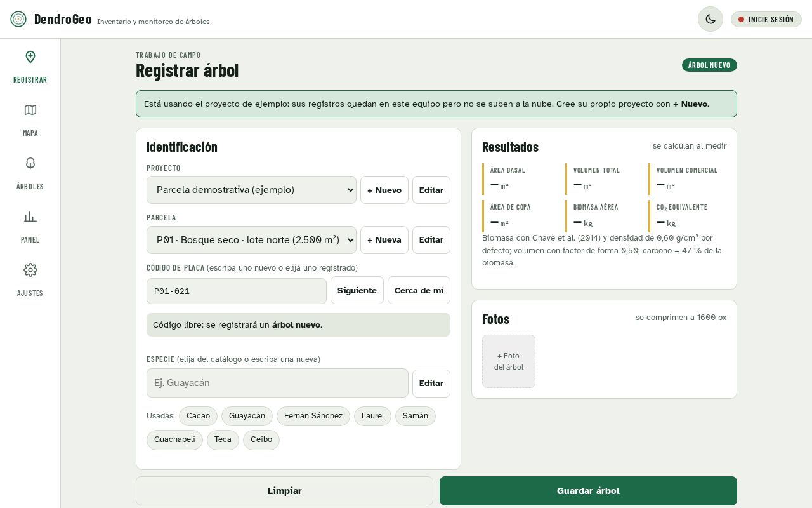Select the Guayacán species chip
The width and height of the screenshot is (812, 508).
click(x=247, y=416)
